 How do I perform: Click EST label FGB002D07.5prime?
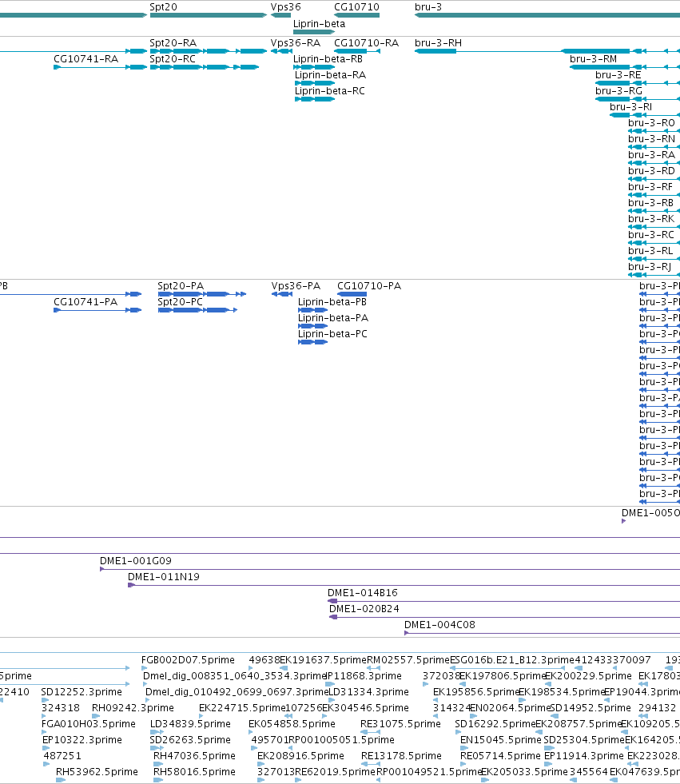point(188,660)
